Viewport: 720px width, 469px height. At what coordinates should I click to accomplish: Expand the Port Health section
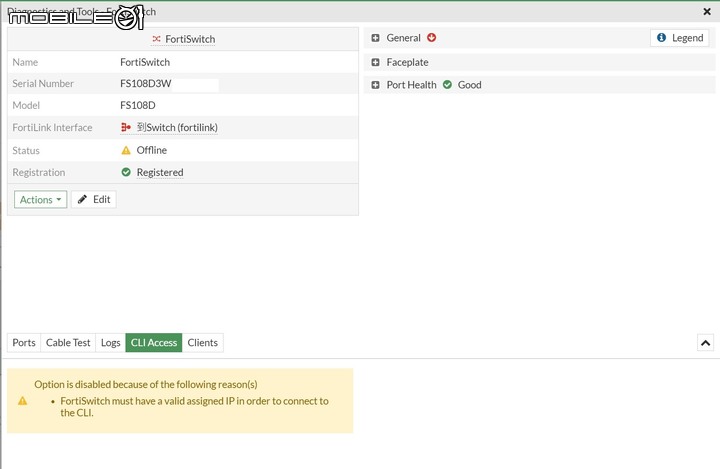coord(375,85)
